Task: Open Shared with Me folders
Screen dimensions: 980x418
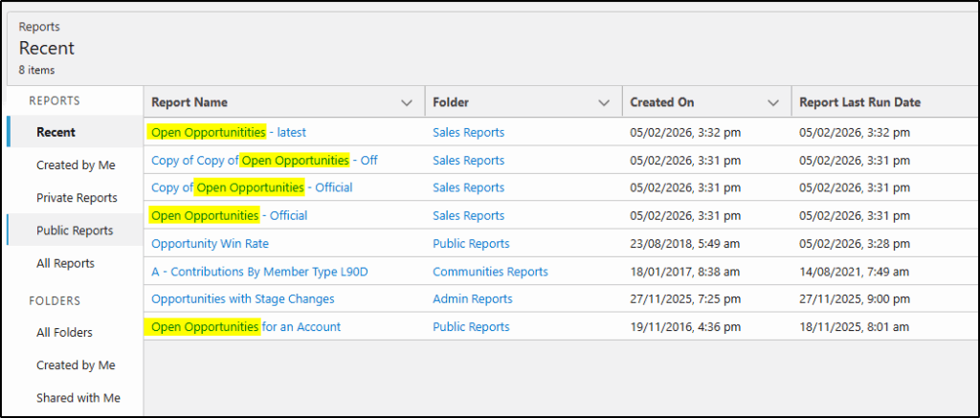Action: pos(78,397)
